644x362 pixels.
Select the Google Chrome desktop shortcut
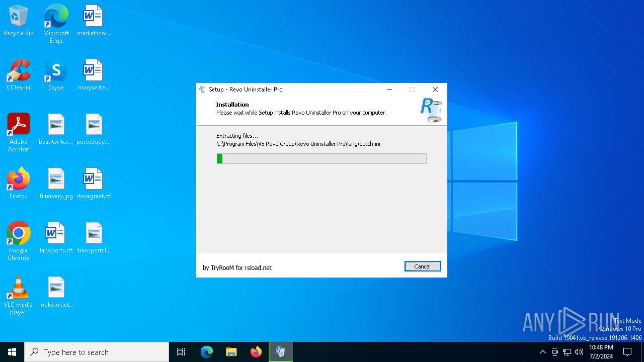[x=19, y=241]
